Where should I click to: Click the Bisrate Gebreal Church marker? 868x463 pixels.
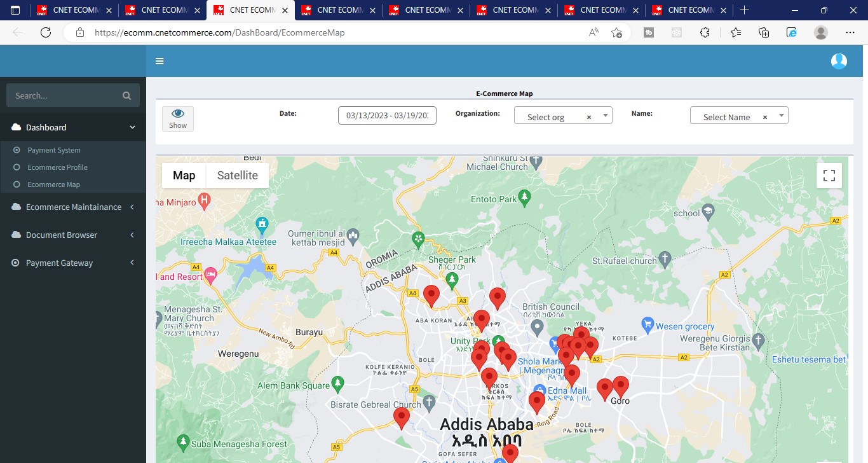[430, 402]
